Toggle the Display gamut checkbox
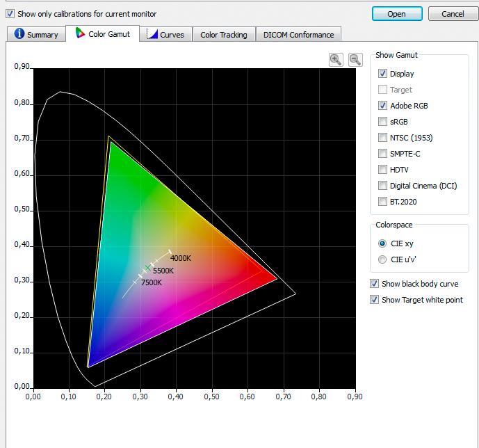 (382, 73)
